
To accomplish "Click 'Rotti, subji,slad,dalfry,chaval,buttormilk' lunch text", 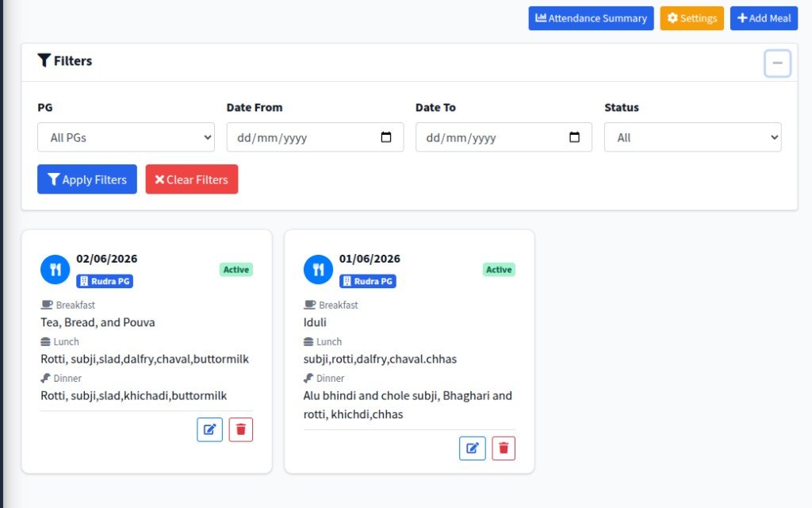I will (x=144, y=360).
